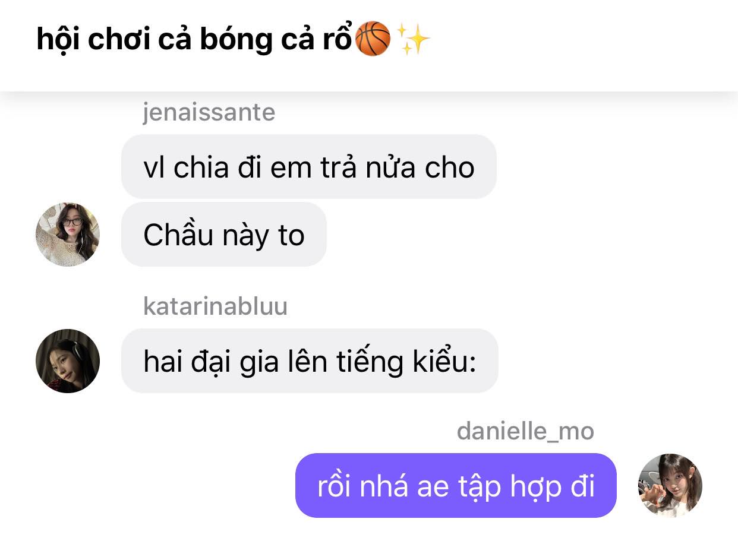
Task: Click the word "hai" starting katarinabluu's message
Action: pos(162,362)
